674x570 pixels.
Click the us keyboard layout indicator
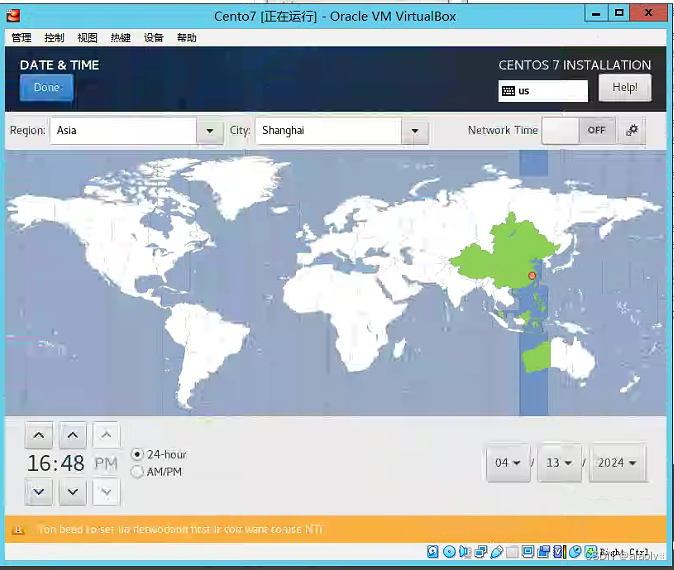[543, 91]
